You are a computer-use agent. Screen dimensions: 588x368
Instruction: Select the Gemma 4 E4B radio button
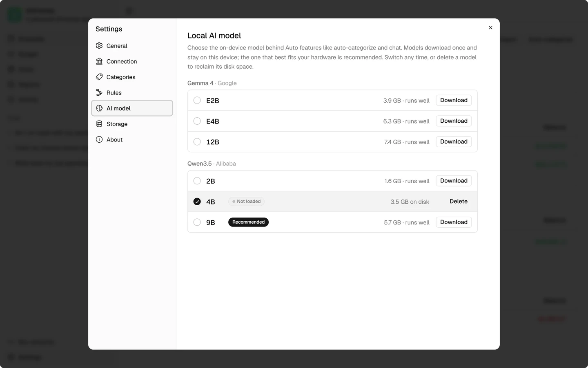click(197, 121)
